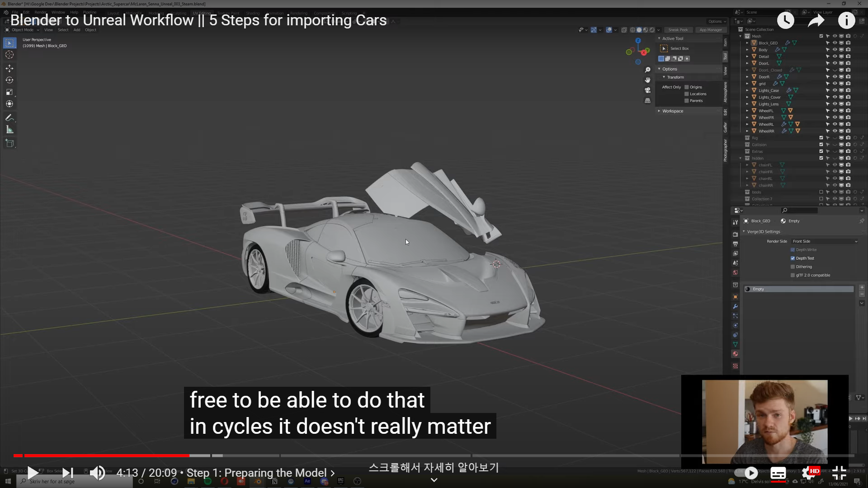Uncheck the Depth Test checkbox
This screenshot has height=488, width=868.
793,258
